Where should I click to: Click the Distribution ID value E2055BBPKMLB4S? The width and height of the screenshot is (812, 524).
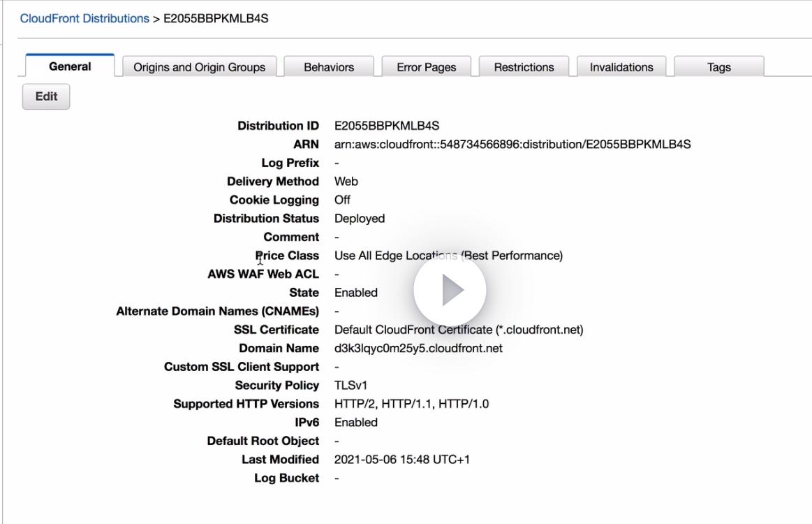click(386, 126)
